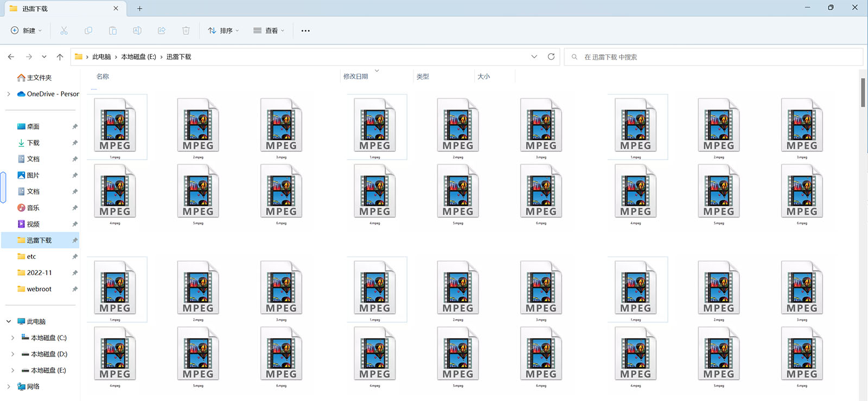Sort by the 名称 column header
Screen dimensions: 868x401
[103, 77]
